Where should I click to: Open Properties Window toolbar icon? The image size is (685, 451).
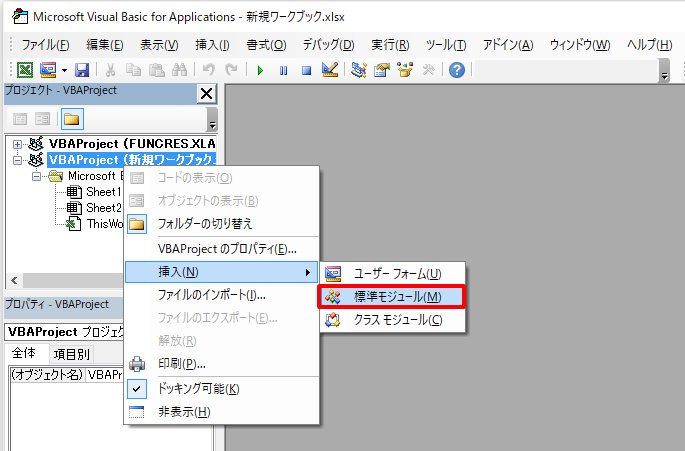(382, 70)
